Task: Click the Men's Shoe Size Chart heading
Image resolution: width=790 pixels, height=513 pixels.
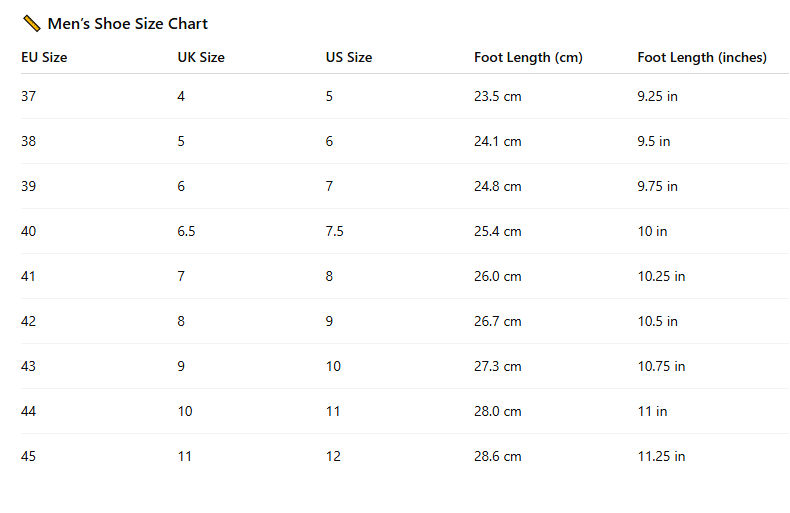Action: click(x=128, y=24)
